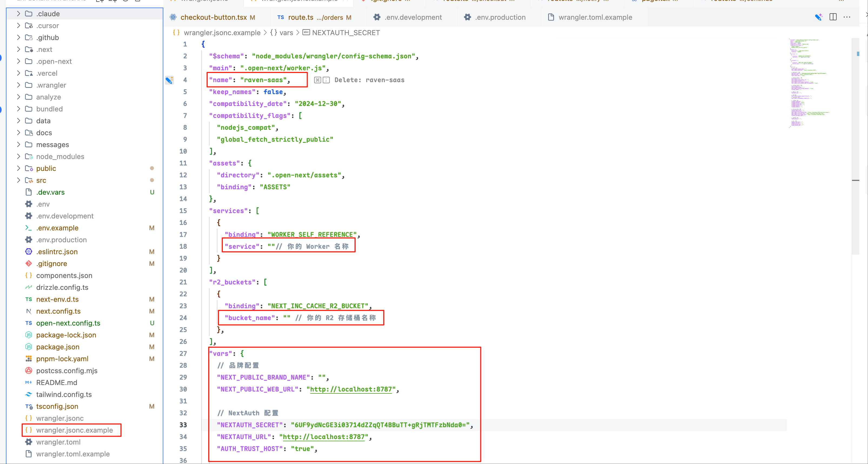Screen dimensions: 868x464
Task: Click the AI edit icon beside line 4
Action: pyautogui.click(x=169, y=80)
